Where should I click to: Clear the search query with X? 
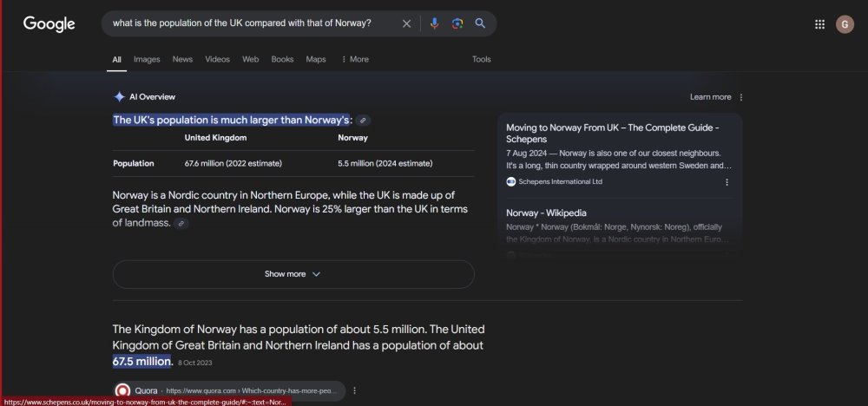[x=406, y=23]
